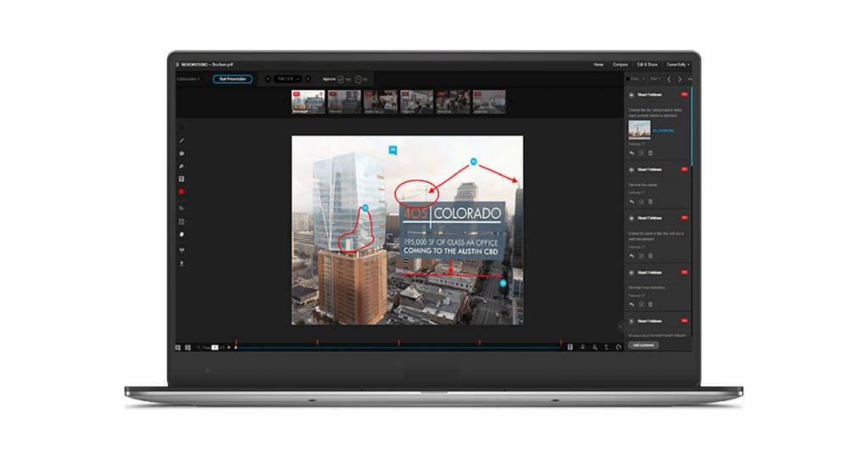This screenshot has width=868, height=456.
Task: Open the second page thumbnail
Action: pyautogui.click(x=344, y=102)
